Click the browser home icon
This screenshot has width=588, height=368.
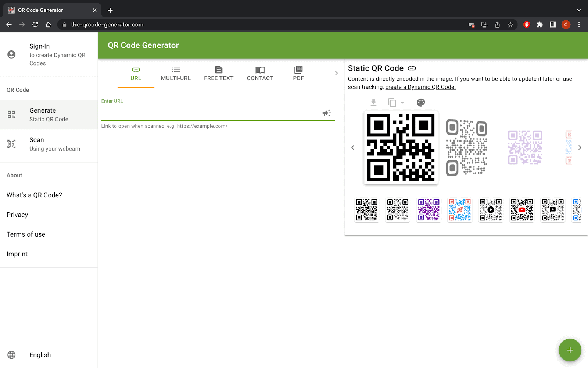(48, 25)
